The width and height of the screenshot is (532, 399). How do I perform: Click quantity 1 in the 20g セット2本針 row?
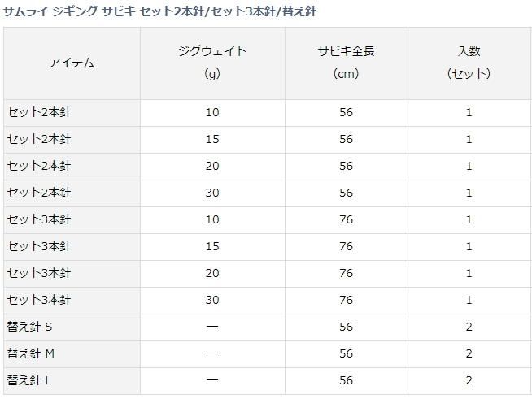[x=469, y=166]
